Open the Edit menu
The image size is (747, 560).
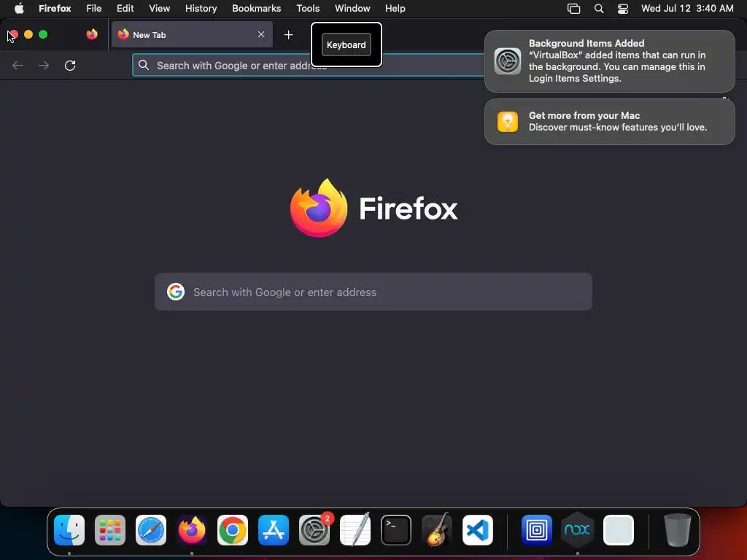tap(125, 8)
